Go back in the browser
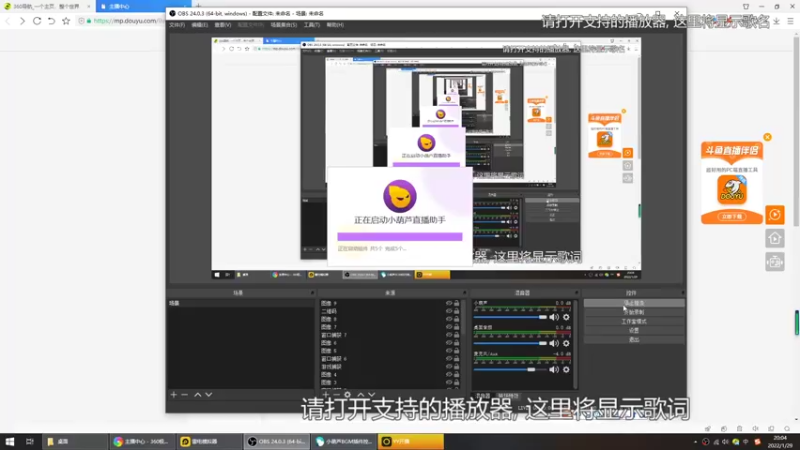The height and width of the screenshot is (450, 800). point(8,21)
